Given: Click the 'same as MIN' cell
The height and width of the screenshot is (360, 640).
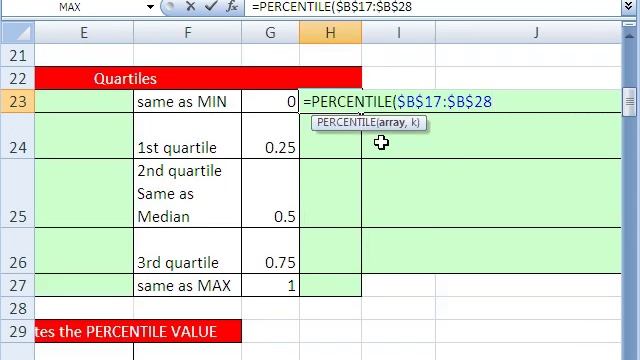Looking at the screenshot, I should click(187, 101).
